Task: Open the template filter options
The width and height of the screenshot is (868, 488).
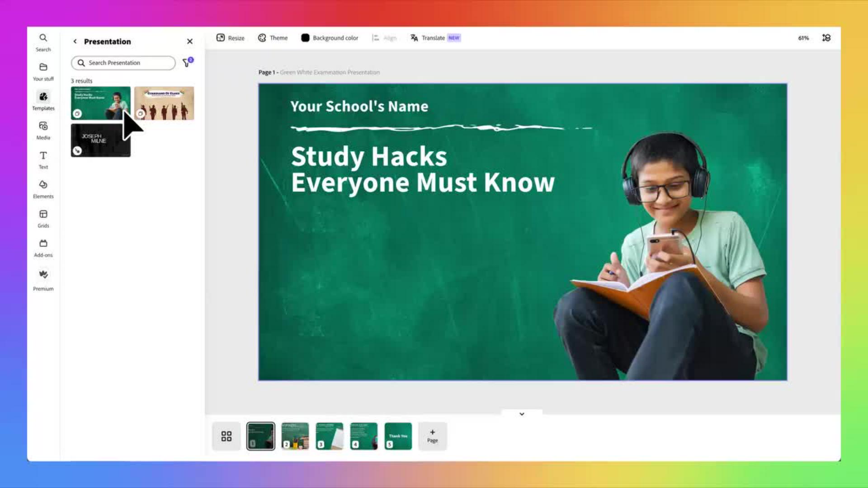Action: click(187, 63)
